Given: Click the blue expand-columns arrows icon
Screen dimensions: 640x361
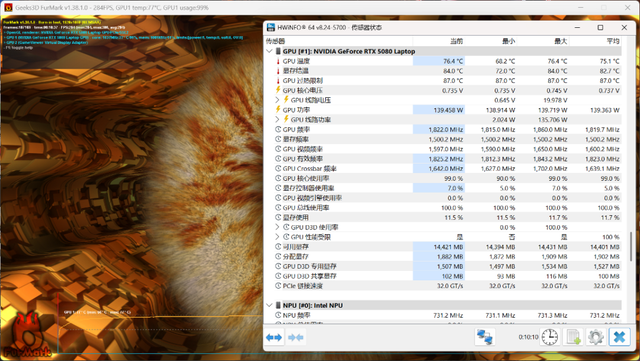Looking at the screenshot, I should pyautogui.click(x=274, y=337).
